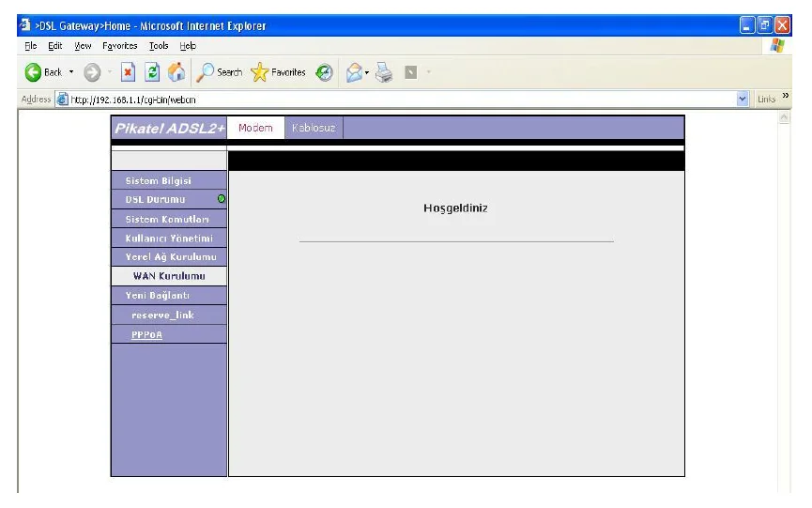Open the Search toolbar button

tap(220, 72)
